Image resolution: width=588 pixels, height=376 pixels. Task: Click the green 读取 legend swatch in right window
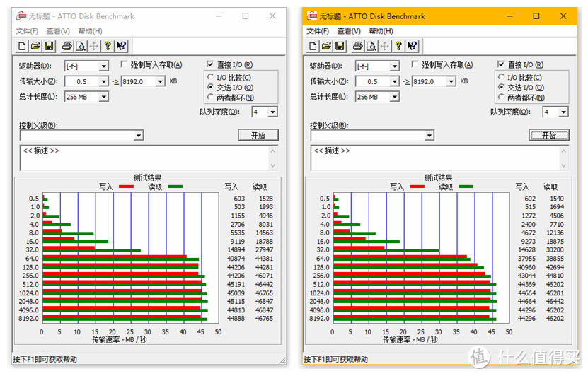[466, 187]
